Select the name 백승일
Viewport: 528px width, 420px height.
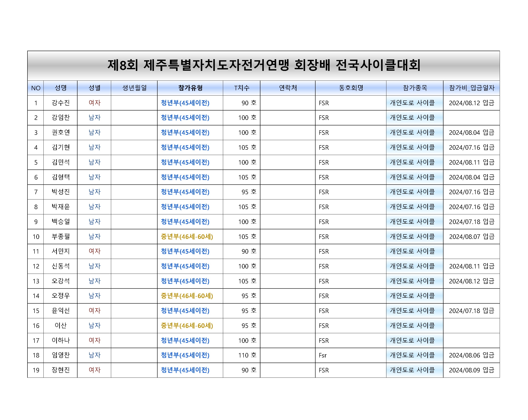point(60,222)
